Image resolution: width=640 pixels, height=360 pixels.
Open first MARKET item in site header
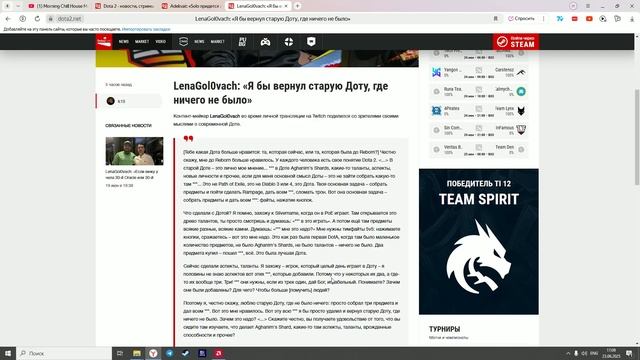142,42
